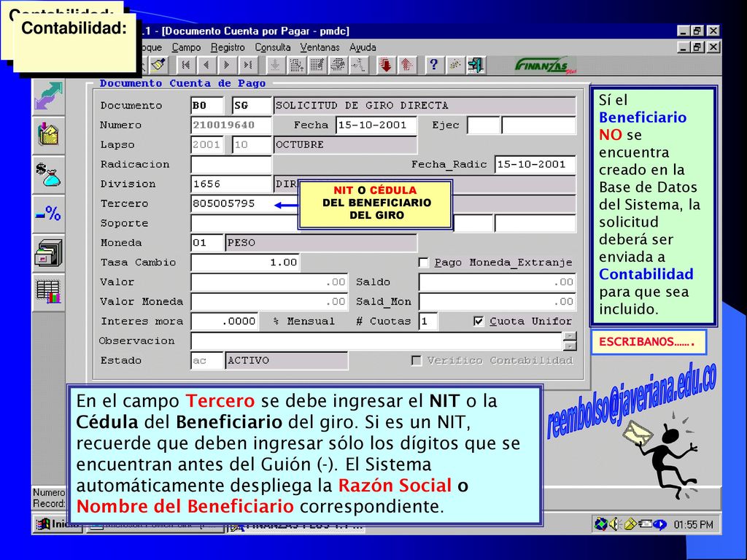Go to the next record
This screenshot has width=747, height=560.
coord(227,65)
